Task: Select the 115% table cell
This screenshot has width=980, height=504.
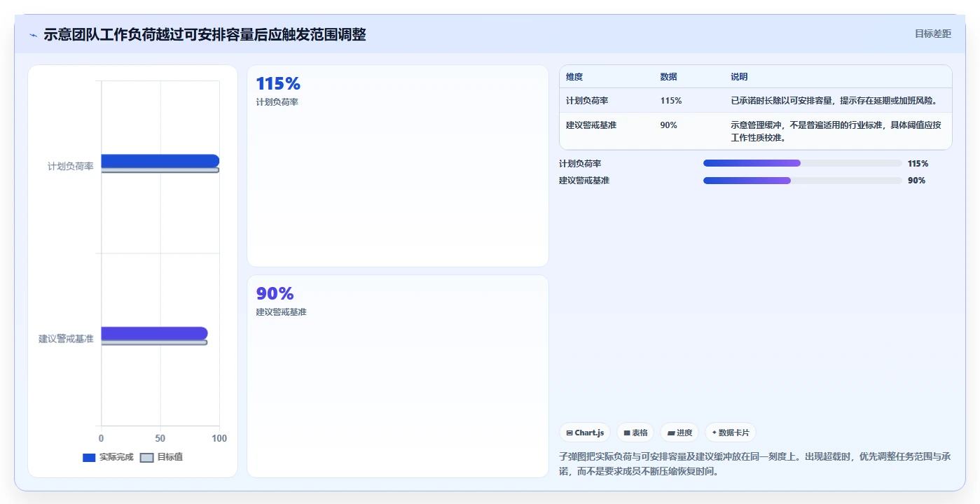Action: tap(671, 101)
